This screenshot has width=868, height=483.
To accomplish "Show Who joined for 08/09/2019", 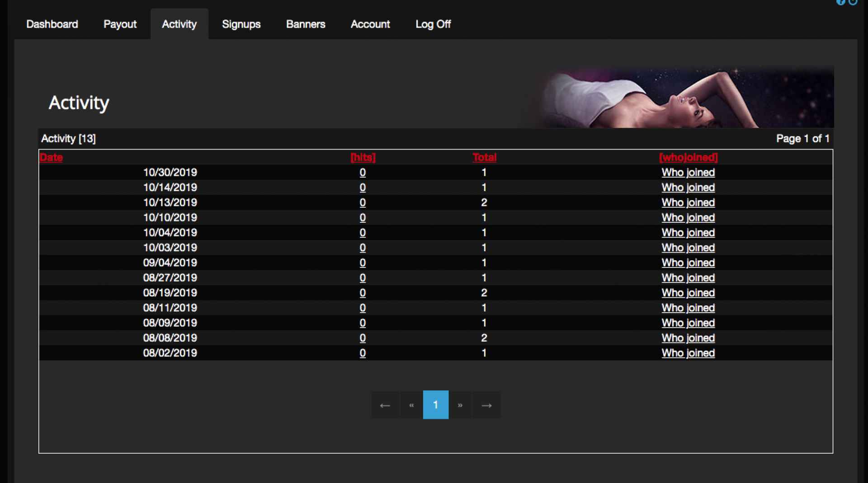I will click(x=688, y=323).
